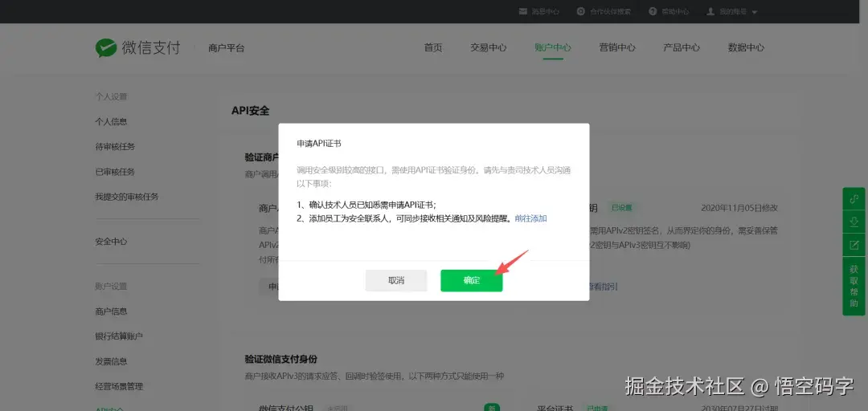Click the 确定 button in the dialog
The image size is (868, 411).
pos(471,280)
